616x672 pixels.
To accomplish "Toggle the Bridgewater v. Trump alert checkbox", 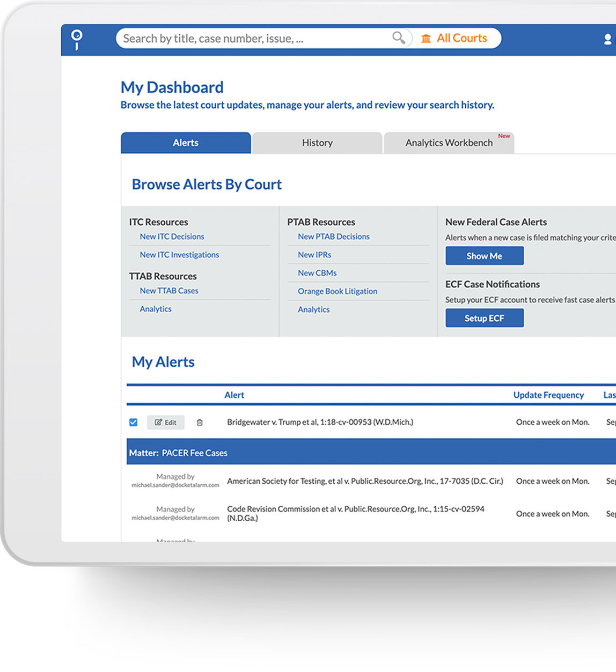I will 134,423.
